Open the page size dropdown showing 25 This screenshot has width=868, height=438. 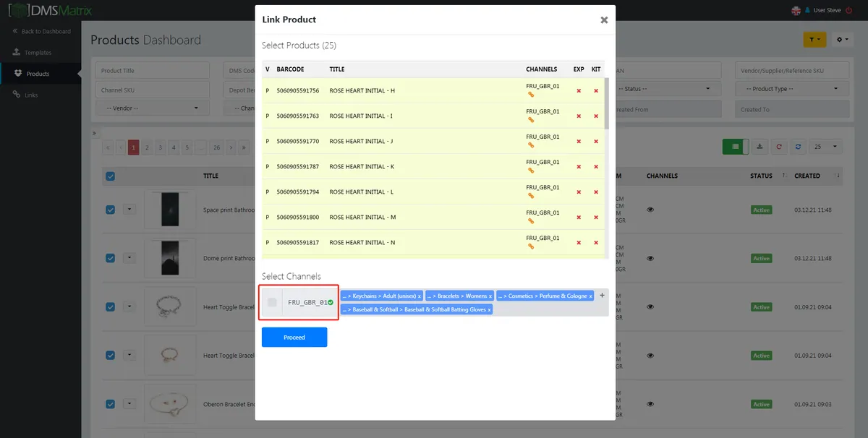tap(826, 147)
